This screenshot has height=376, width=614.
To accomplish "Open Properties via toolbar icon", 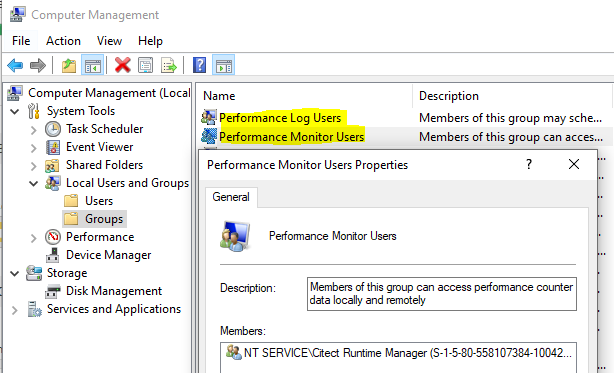I will tap(146, 65).
